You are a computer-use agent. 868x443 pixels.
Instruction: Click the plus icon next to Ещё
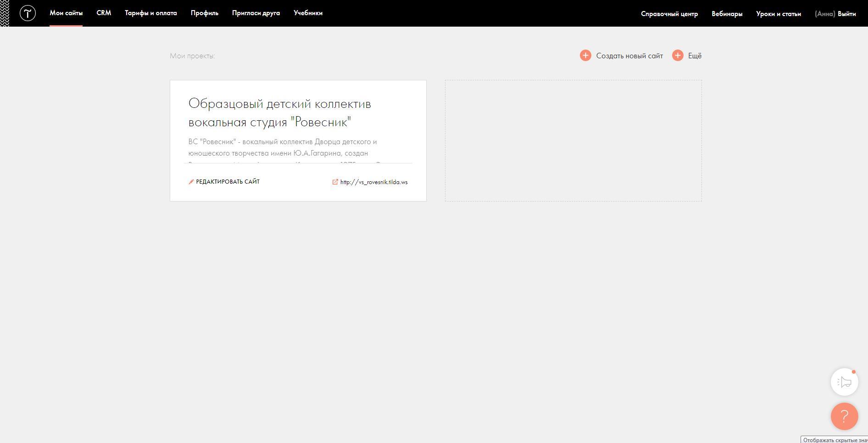click(x=678, y=56)
